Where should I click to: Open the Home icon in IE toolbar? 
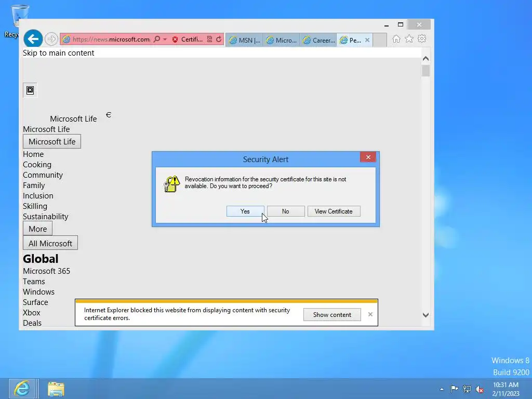pyautogui.click(x=396, y=39)
